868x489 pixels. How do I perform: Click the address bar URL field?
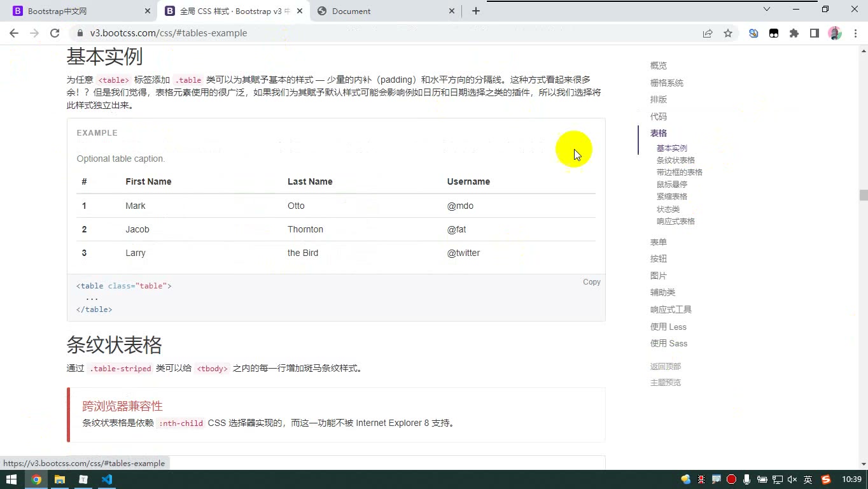coord(382,33)
